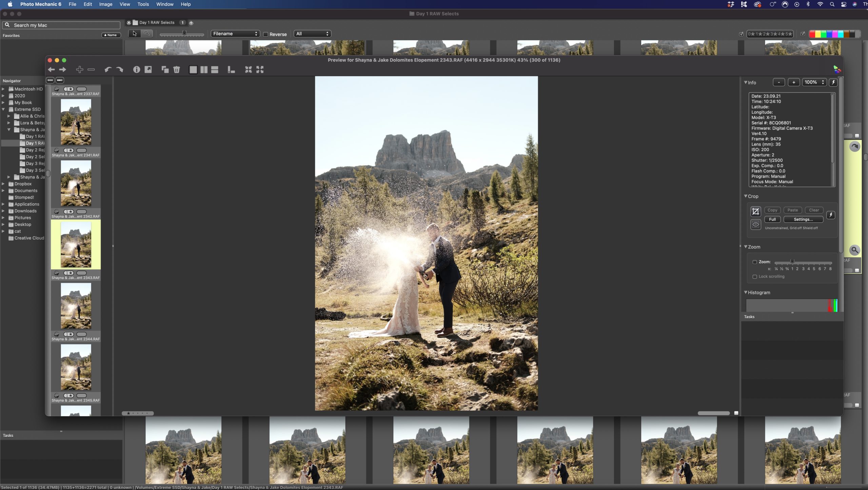Click the crop preview eye icon
Viewport: 868px width, 490px height.
pyautogui.click(x=756, y=224)
